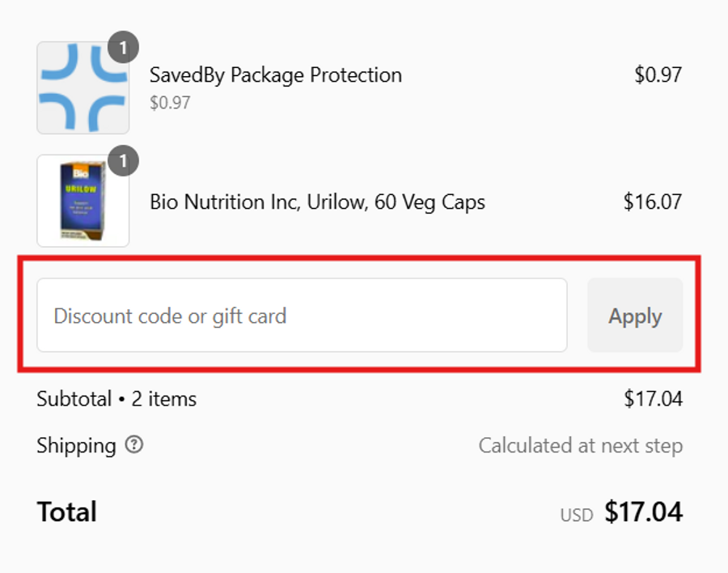Click the SavedBy Package Protection product image

pos(83,88)
